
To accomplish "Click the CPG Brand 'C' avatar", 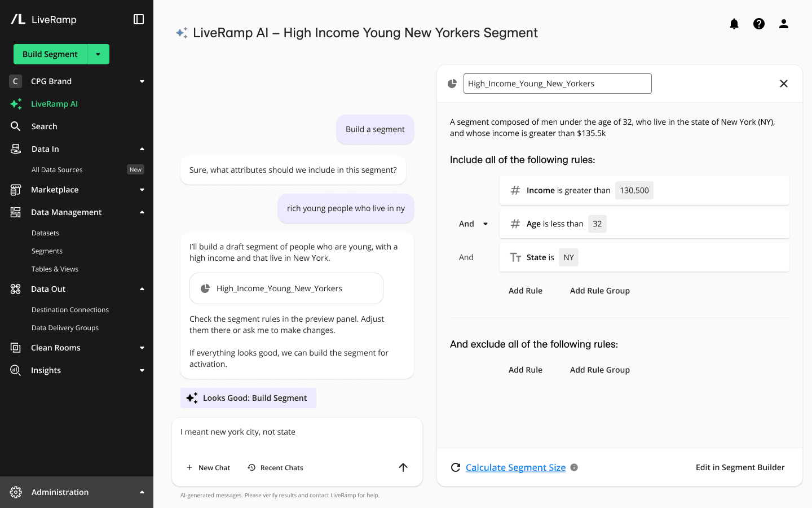I will pyautogui.click(x=16, y=81).
